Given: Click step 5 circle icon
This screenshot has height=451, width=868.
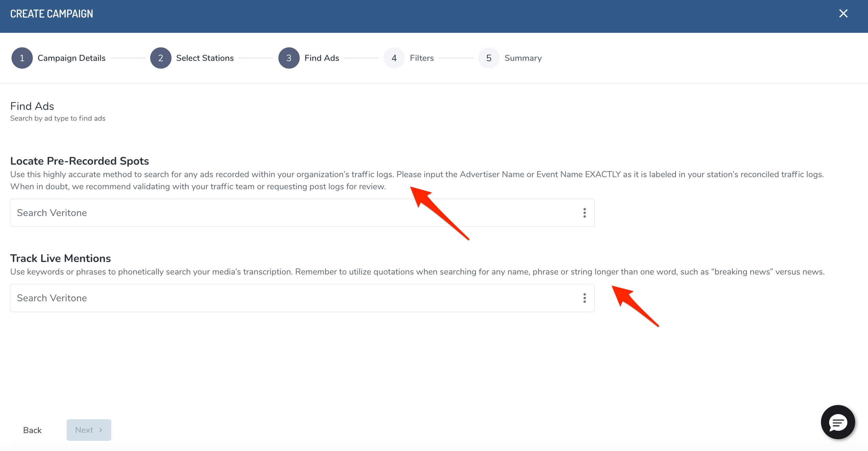Looking at the screenshot, I should [489, 58].
